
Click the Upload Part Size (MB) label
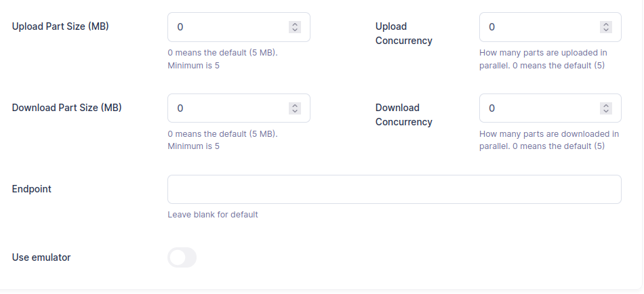click(60, 26)
